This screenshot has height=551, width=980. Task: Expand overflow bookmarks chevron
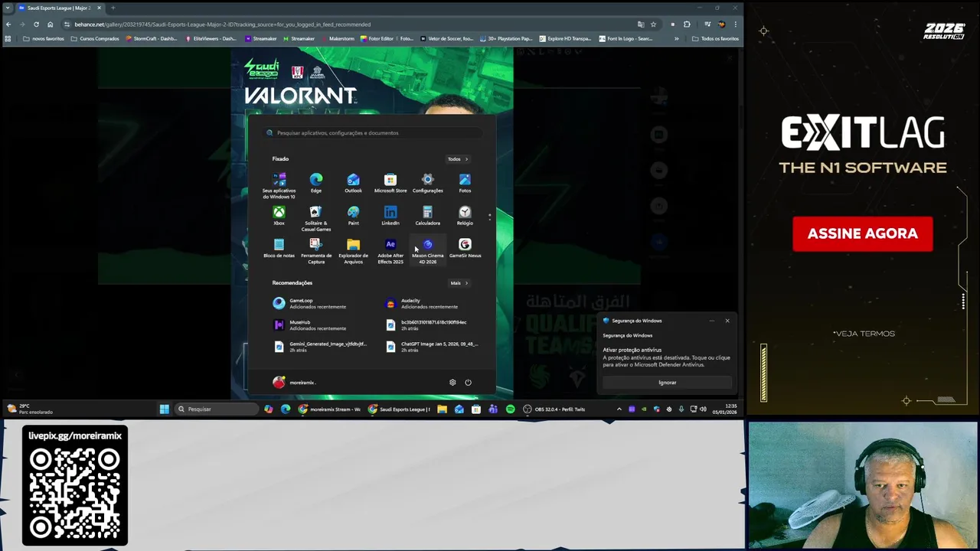(x=676, y=38)
